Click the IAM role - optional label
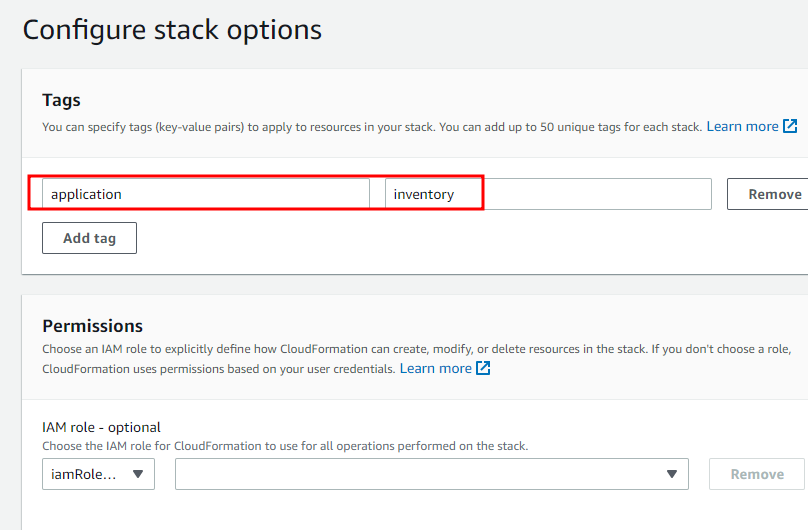Image resolution: width=808 pixels, height=530 pixels. (101, 427)
